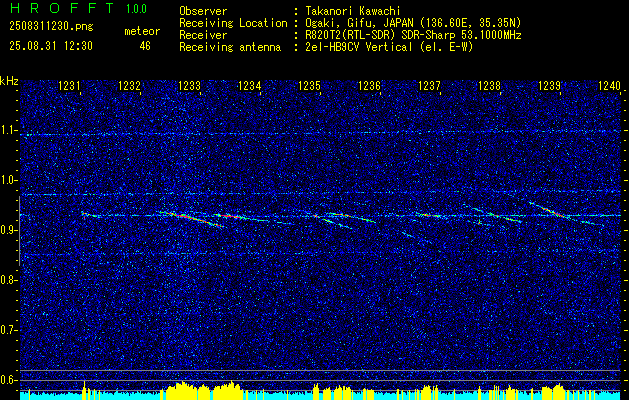Screen dimensions: 629x400
Task: Click the 1240 time marker
Action: coord(609,86)
